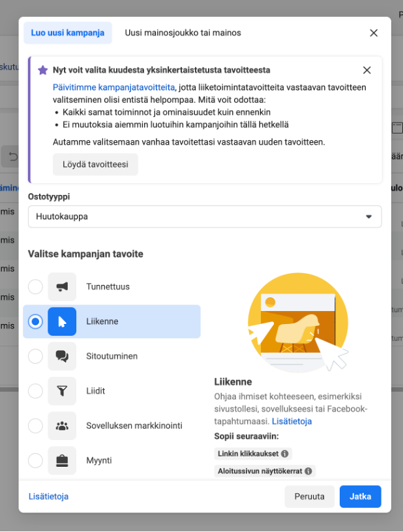Open the Päivitimme kampanjatavoitteita link

[x=113, y=87]
